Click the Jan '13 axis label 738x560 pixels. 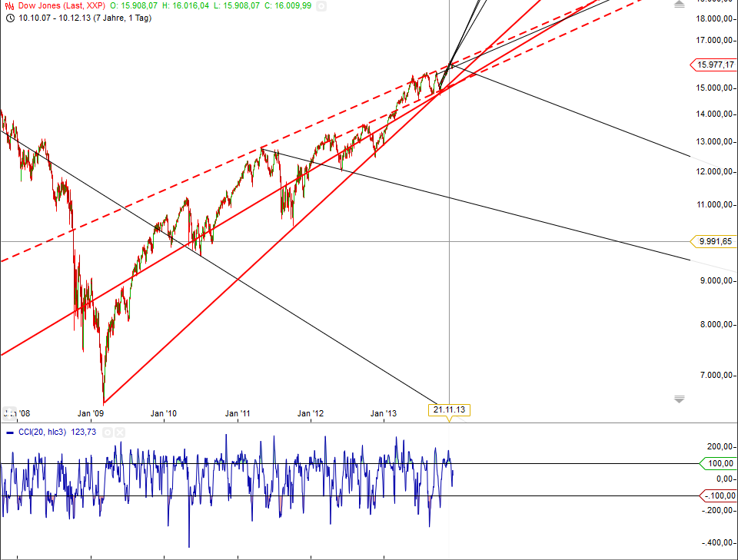(382, 413)
